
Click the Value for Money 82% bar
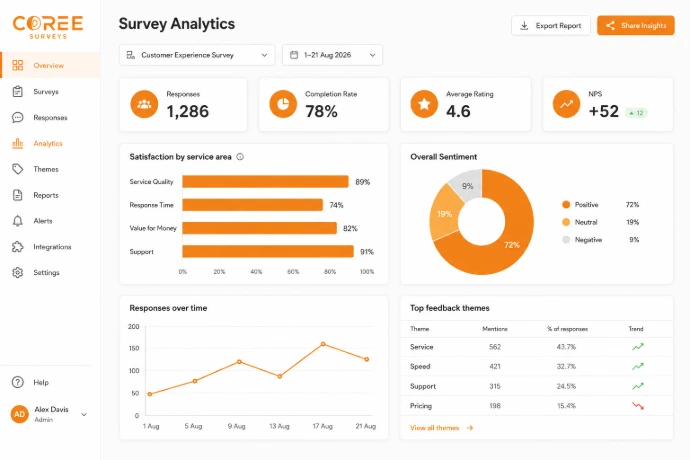point(260,228)
